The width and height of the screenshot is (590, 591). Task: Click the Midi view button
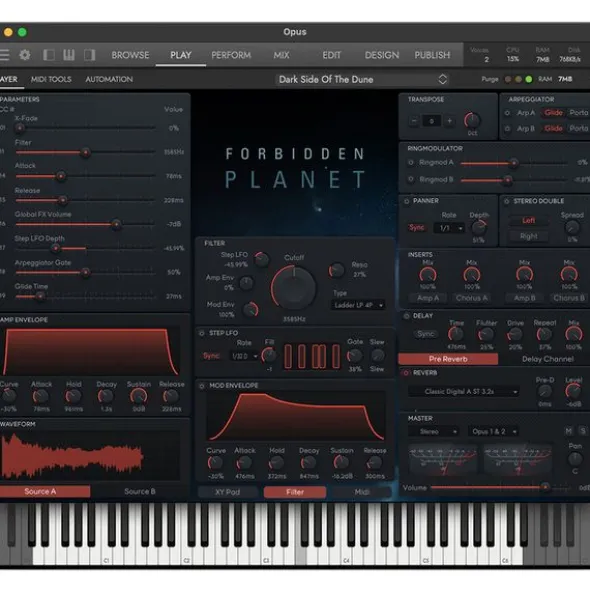[x=362, y=492]
